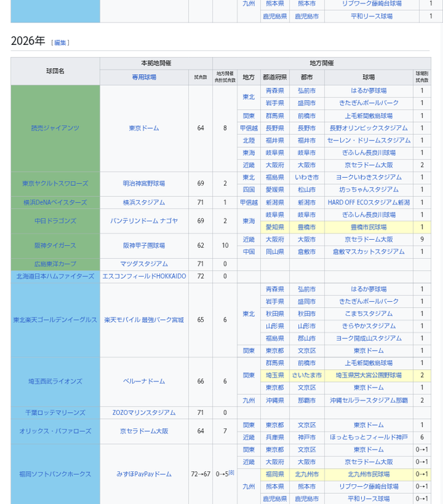Open the みずほPayPayドーム link
Screen dimensions: 443x504
click(x=144, y=474)
